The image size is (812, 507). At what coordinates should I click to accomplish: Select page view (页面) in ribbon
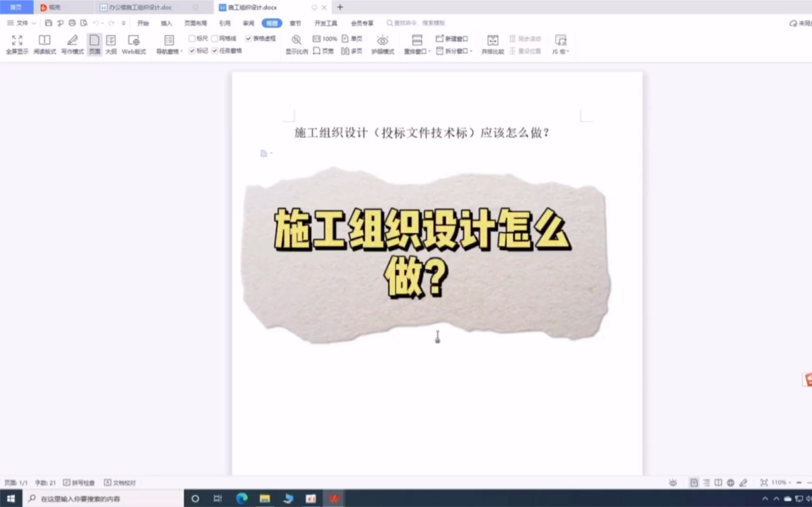tap(94, 44)
